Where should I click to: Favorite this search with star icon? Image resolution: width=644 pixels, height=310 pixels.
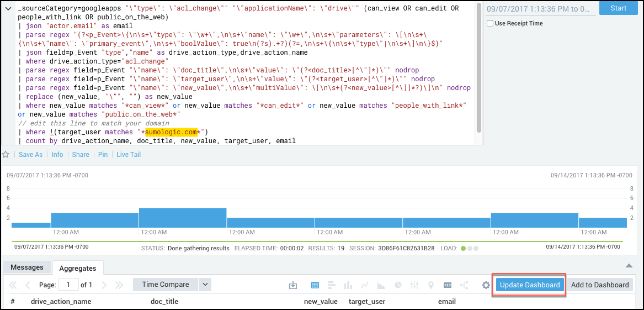click(6, 155)
